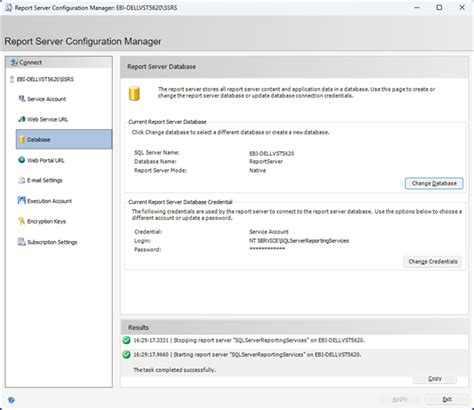Viewport: 474px width, 410px height.
Task: Go to the Web Portal URL page
Action: (46, 160)
